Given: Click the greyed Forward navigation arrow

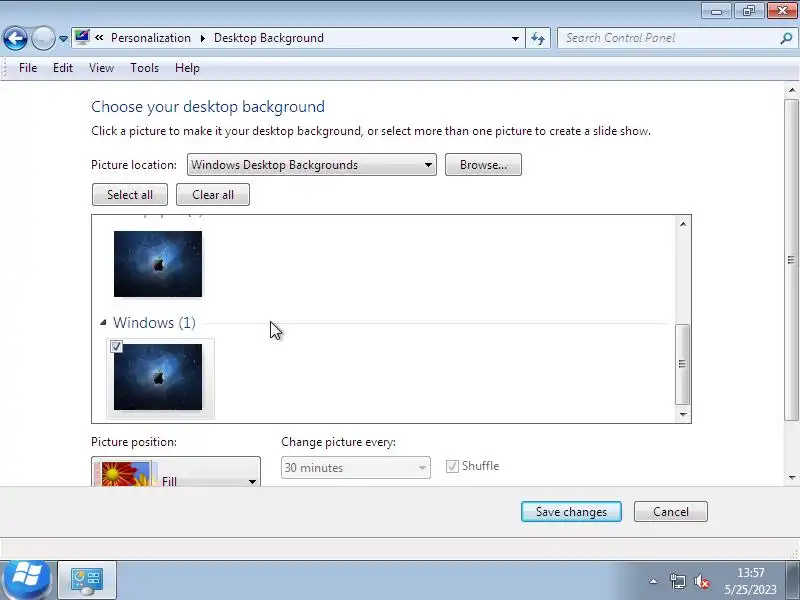Looking at the screenshot, I should pos(43,38).
